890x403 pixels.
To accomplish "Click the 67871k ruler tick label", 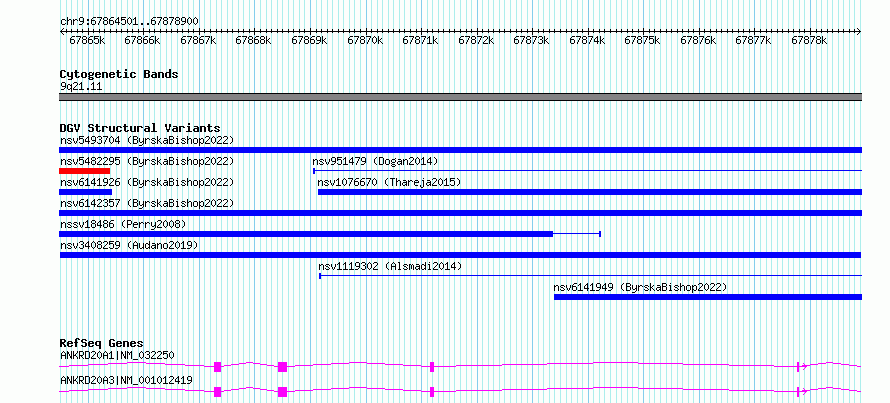I will click(421, 40).
